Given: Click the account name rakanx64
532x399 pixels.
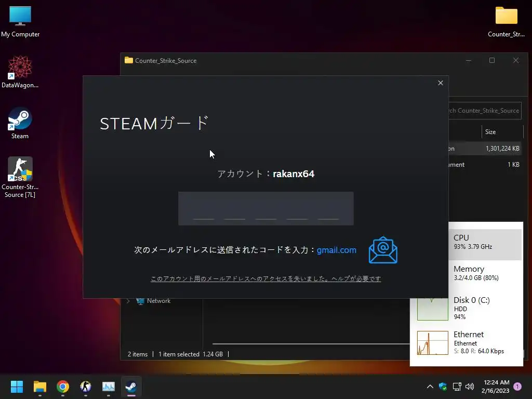Looking at the screenshot, I should tap(294, 174).
